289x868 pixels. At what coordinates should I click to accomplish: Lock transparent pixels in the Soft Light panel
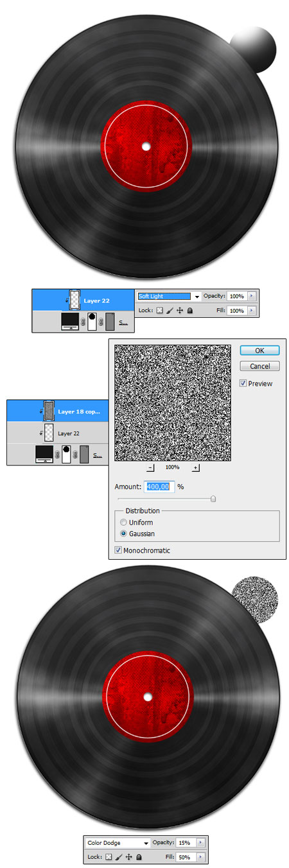point(161,310)
